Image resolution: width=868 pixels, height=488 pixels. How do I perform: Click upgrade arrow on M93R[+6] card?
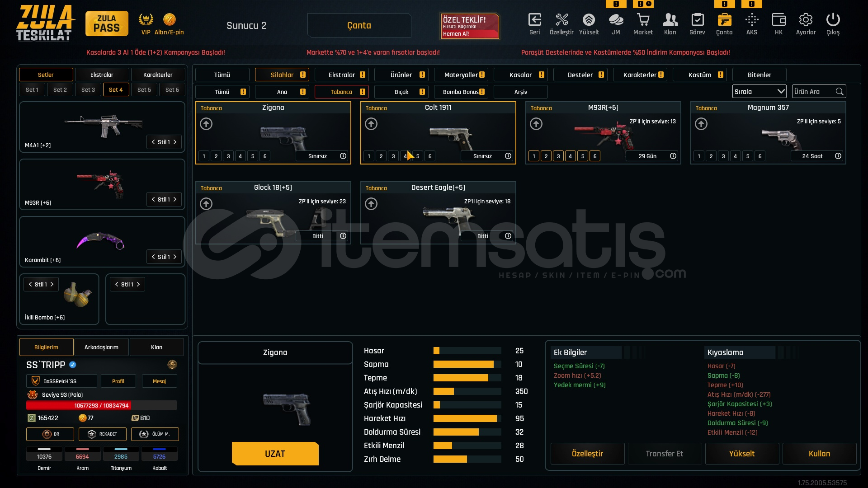pos(536,124)
